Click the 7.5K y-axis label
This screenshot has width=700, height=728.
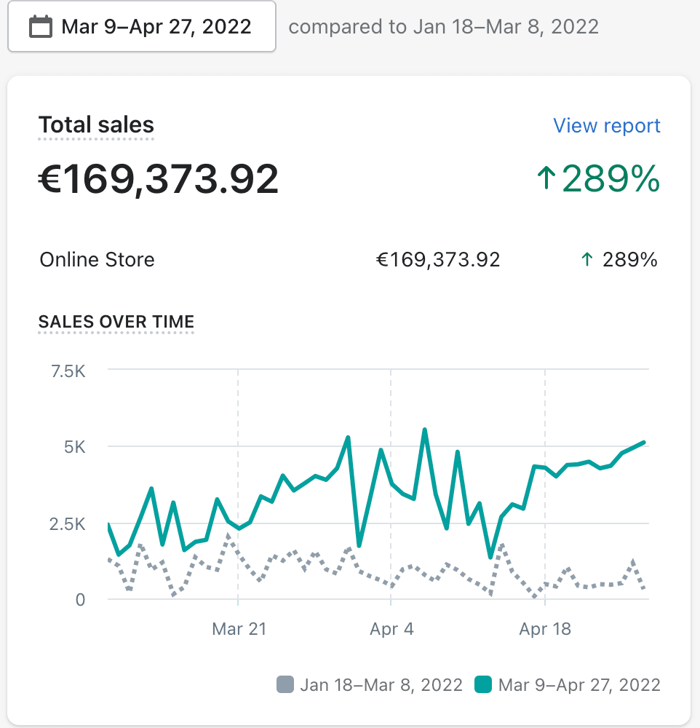click(68, 371)
